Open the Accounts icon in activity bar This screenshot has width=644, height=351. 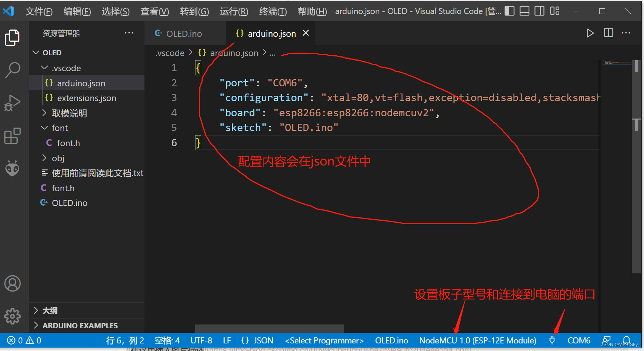point(12,283)
